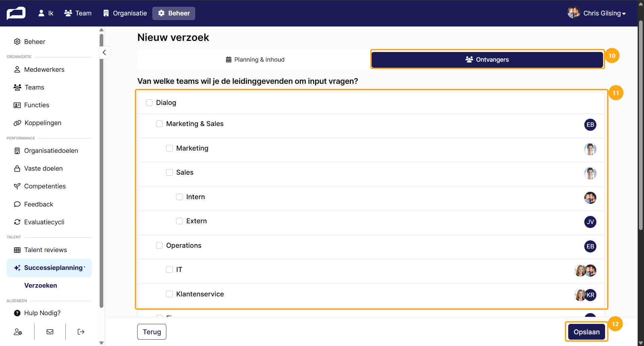Open Koppelingen link icon in sidebar
Viewport: 644px width, 346px height.
pos(17,123)
